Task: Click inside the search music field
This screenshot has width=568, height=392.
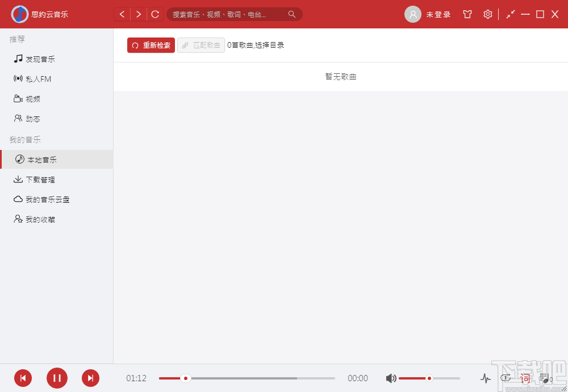Action: coord(227,14)
